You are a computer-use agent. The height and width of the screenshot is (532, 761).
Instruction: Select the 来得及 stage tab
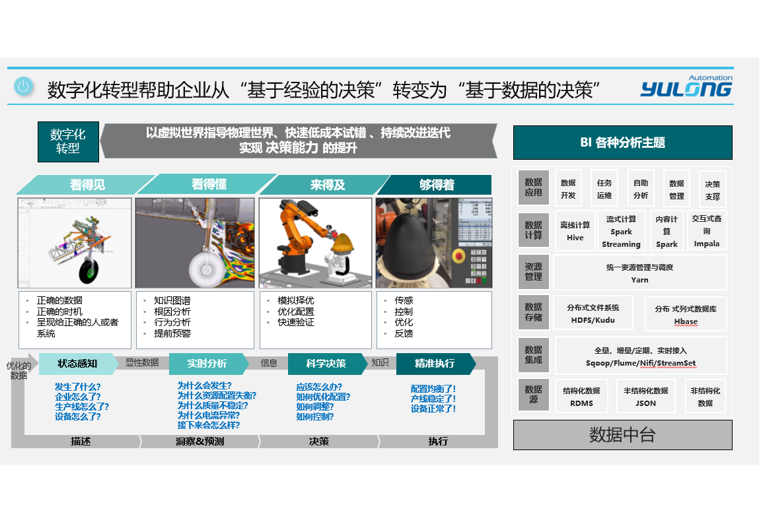pos(327,185)
